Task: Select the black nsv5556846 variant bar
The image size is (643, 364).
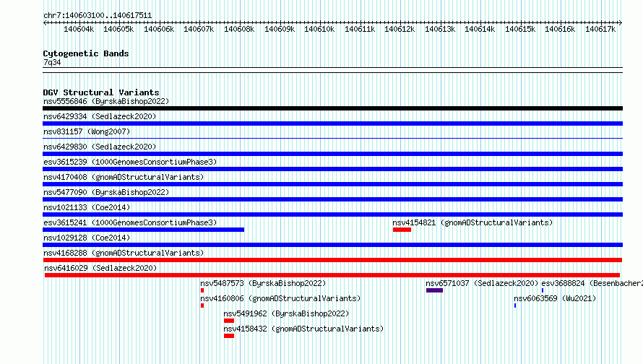Action: (332, 108)
